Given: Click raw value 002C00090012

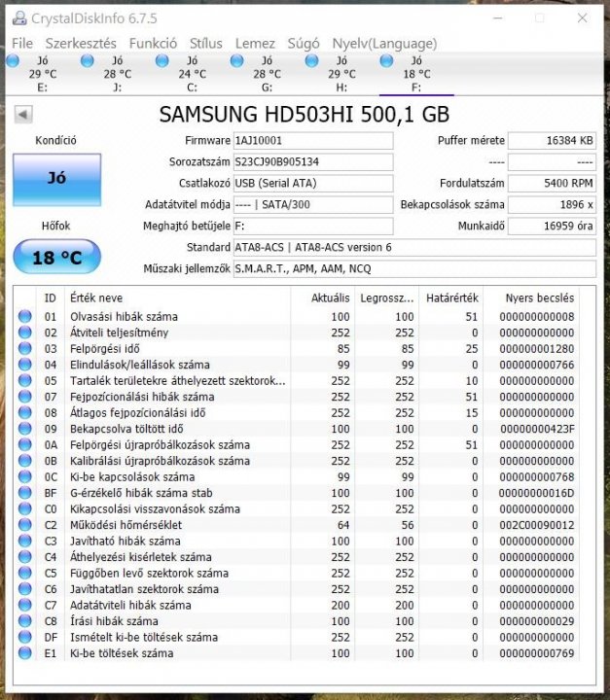Looking at the screenshot, I should [537, 525].
